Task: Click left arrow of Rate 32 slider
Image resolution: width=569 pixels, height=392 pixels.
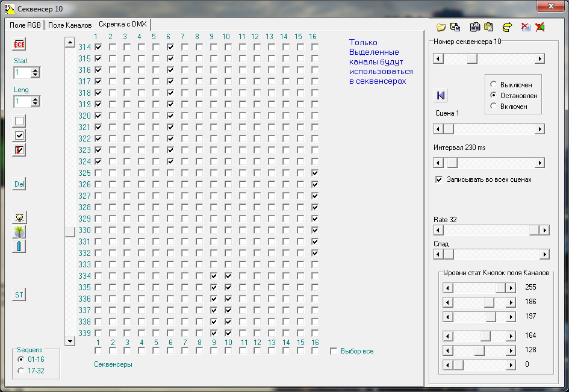Action: (x=438, y=230)
